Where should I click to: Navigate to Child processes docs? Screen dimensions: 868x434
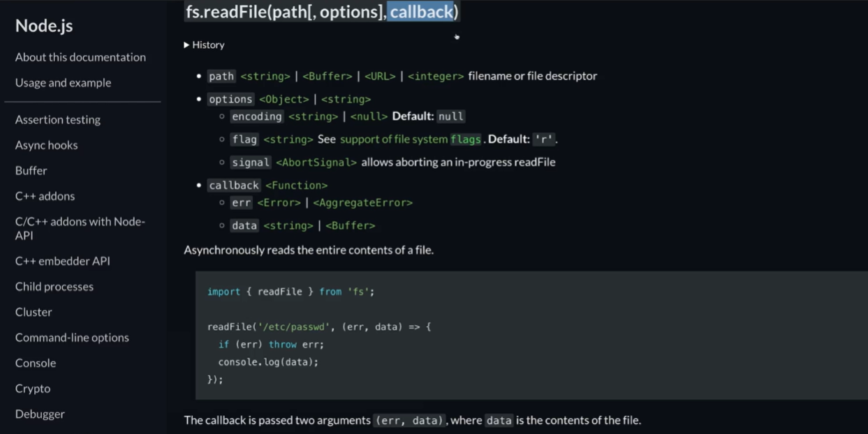tap(54, 286)
